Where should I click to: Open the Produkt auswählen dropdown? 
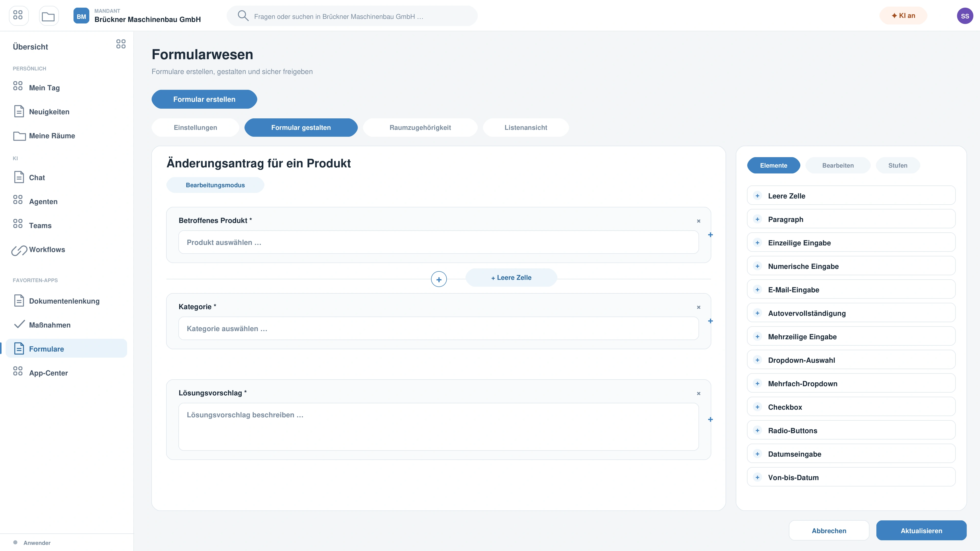[438, 242]
